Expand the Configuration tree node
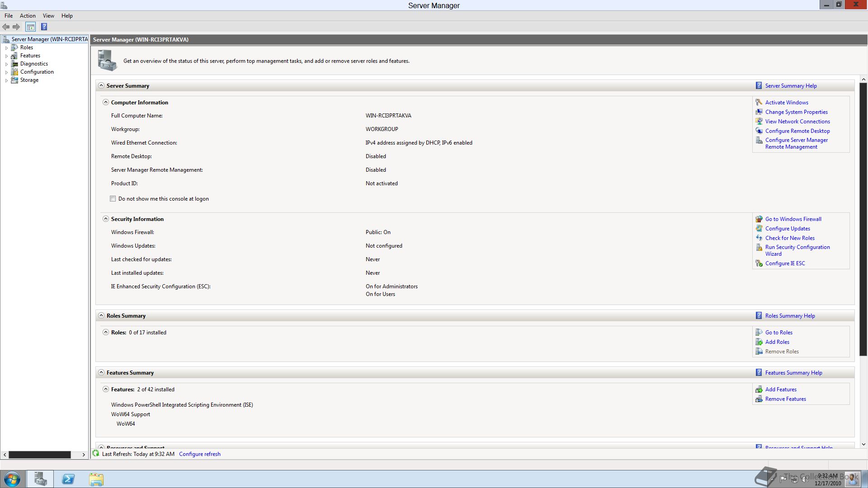This screenshot has width=868, height=488. tap(6, 72)
